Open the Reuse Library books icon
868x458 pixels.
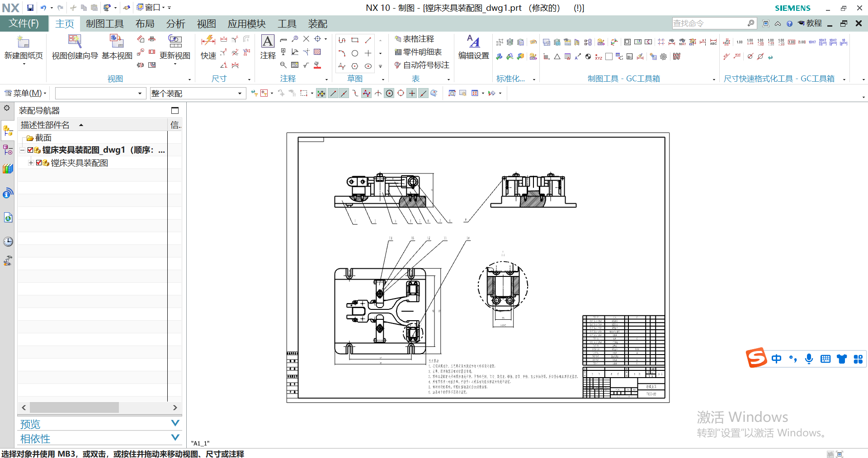coord(8,169)
